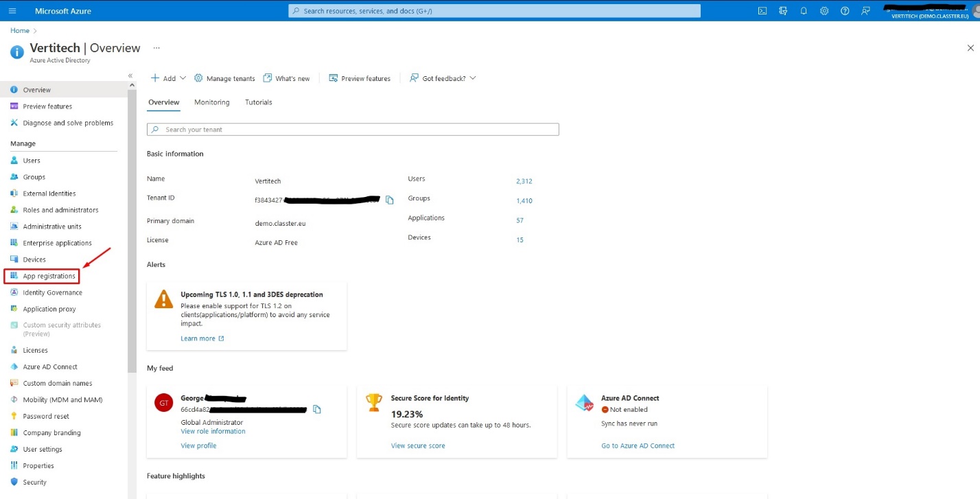Click Go to Azure AD Connect
Image resolution: width=980 pixels, height=499 pixels.
638,445
